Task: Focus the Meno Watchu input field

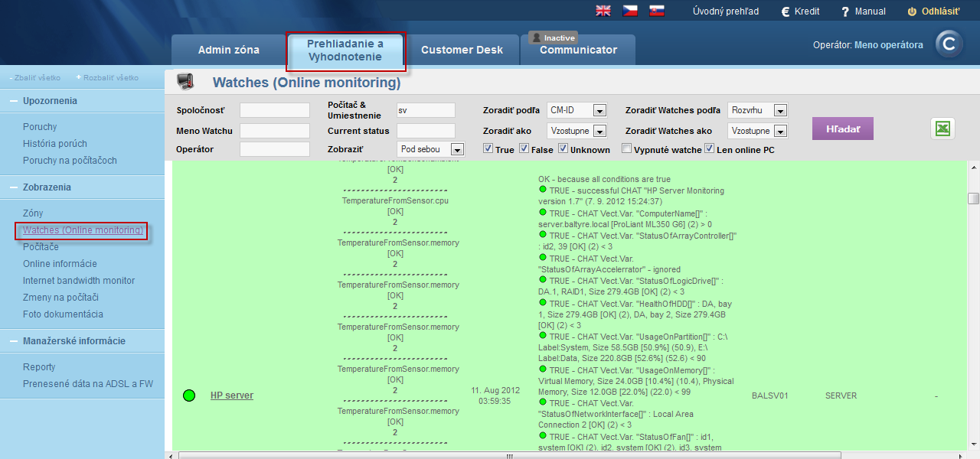Action: [x=275, y=131]
